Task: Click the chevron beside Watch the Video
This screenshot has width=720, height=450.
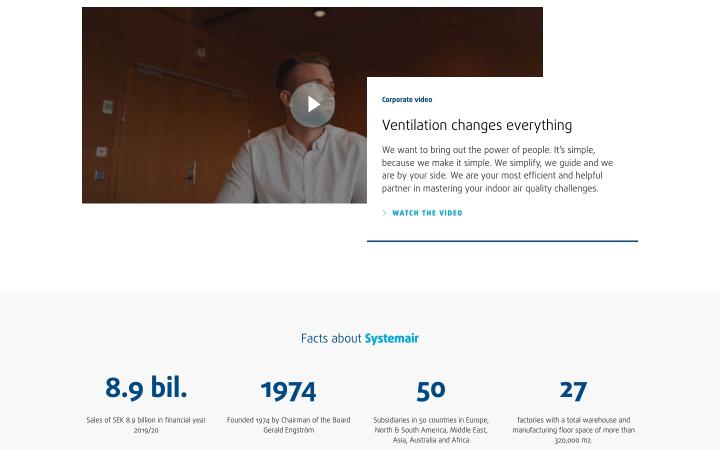Action: [384, 213]
